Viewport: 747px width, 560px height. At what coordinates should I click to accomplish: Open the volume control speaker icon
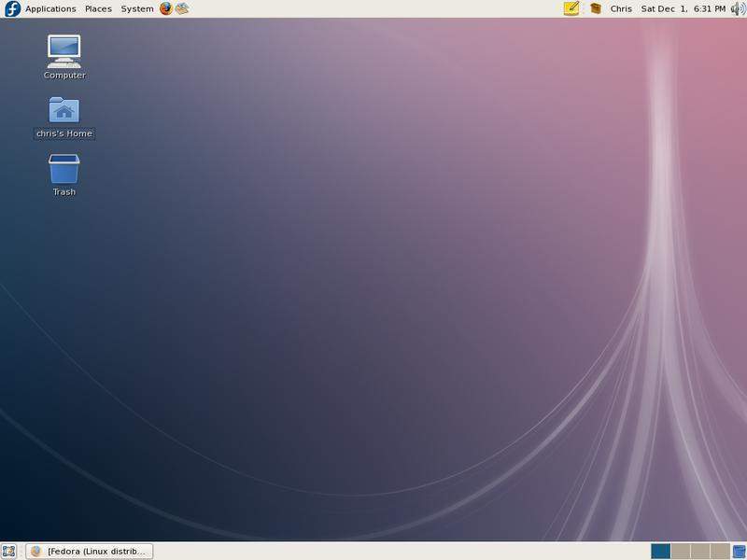(738, 8)
